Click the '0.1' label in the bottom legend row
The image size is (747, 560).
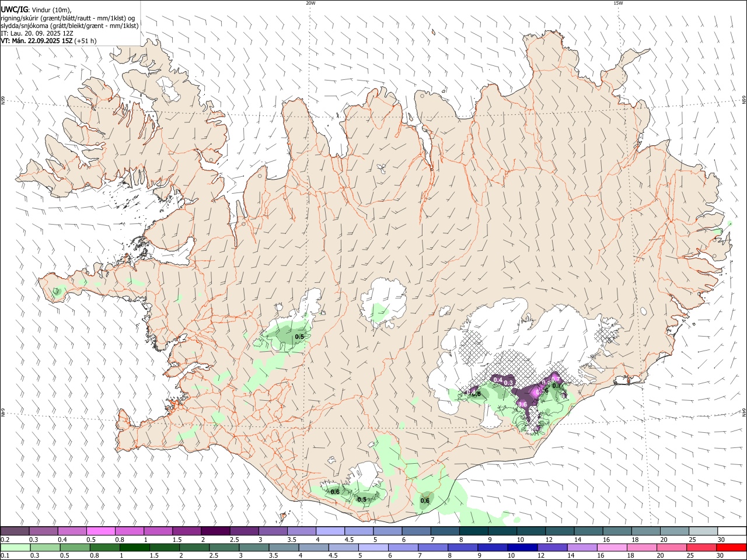tap(4, 556)
